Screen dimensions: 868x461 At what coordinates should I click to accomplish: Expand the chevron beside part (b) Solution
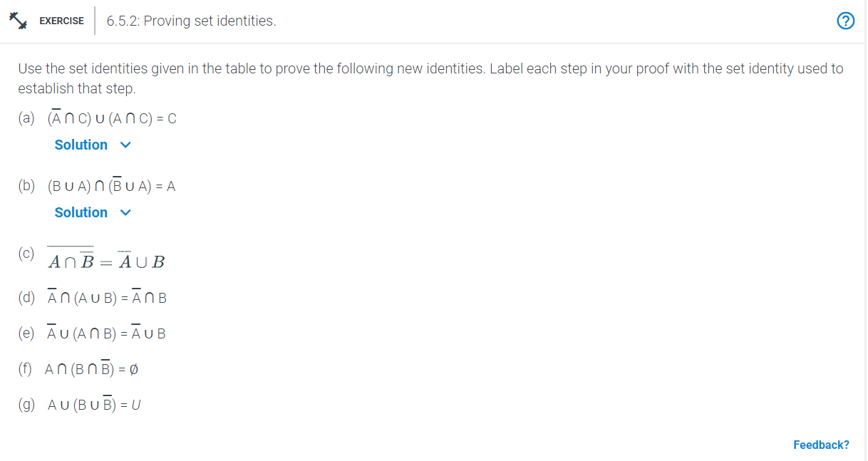coord(126,213)
